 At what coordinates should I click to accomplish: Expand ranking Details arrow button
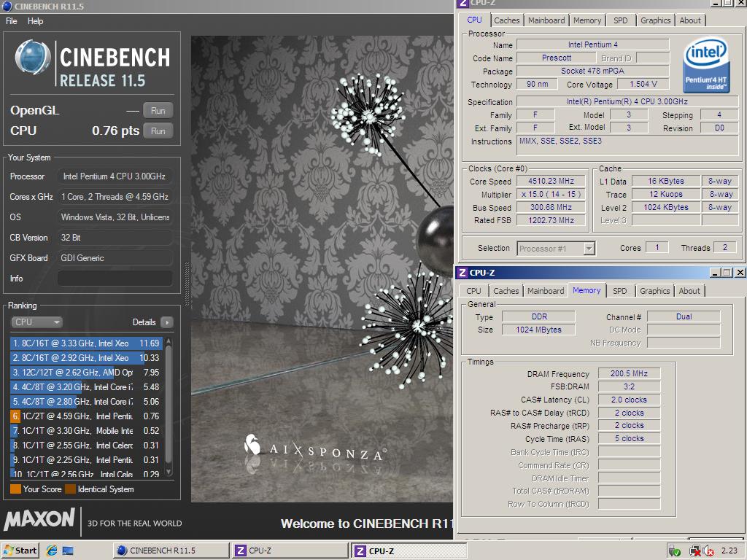(x=167, y=322)
